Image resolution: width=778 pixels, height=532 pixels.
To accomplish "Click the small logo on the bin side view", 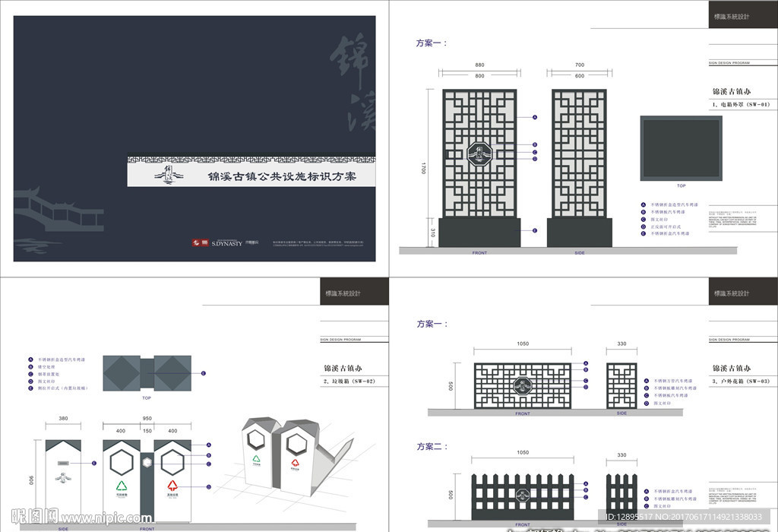I will [x=63, y=478].
